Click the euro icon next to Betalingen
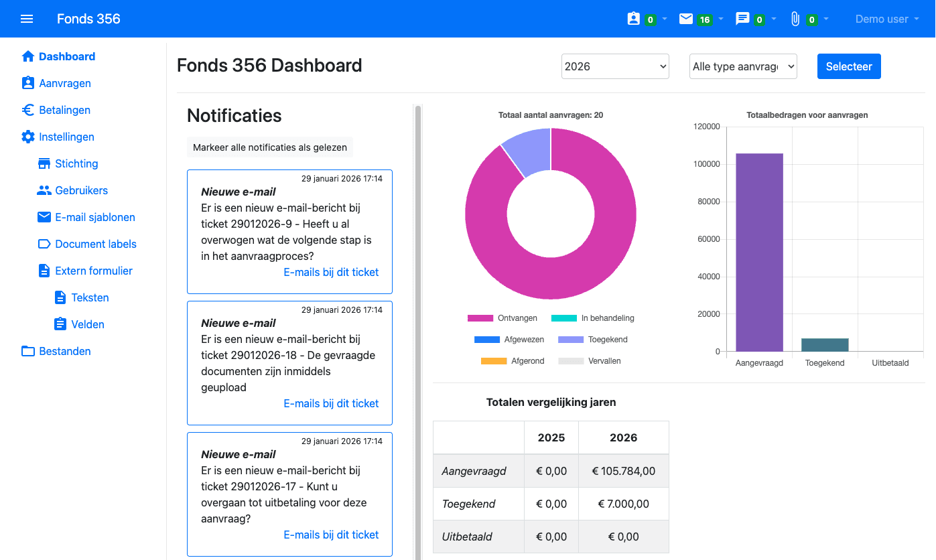936x560 pixels. tap(27, 110)
